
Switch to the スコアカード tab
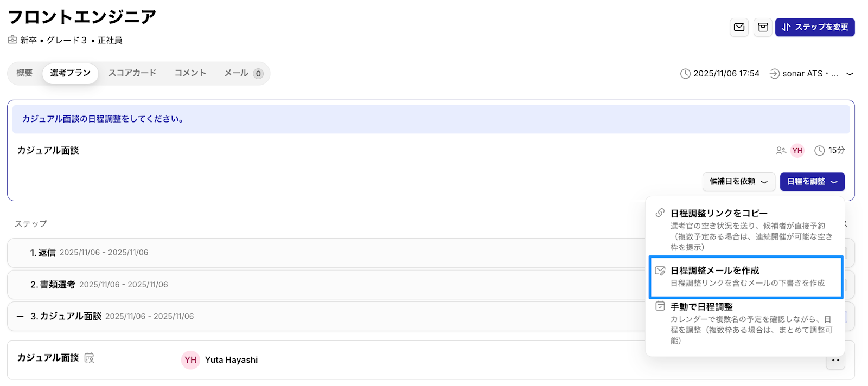(x=132, y=73)
